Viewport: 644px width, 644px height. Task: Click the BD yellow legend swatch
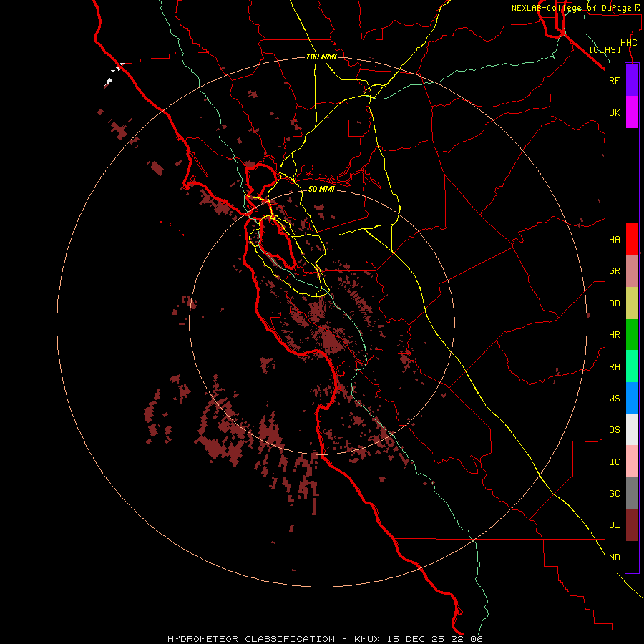point(632,303)
